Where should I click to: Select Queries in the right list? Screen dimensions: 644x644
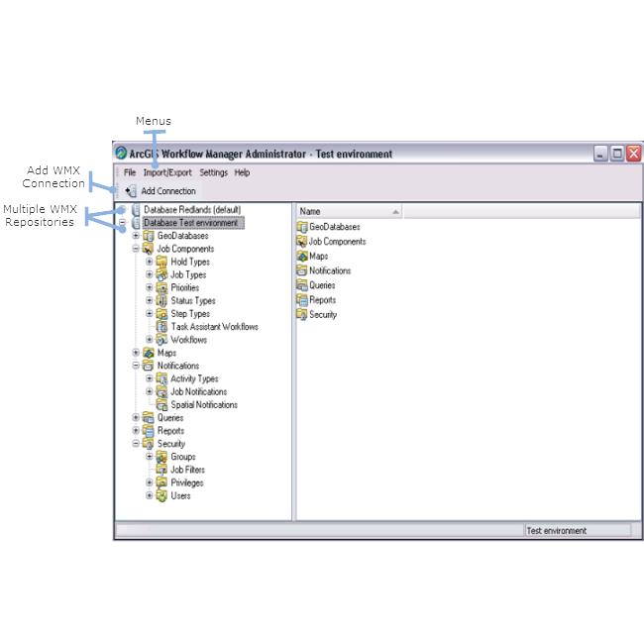pyautogui.click(x=322, y=285)
